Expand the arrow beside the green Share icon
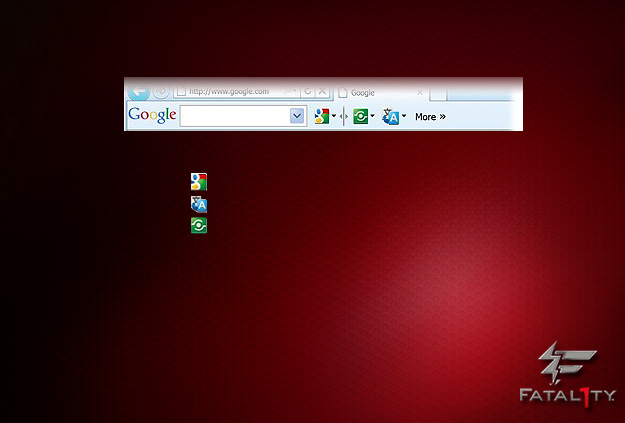The image size is (625, 423). click(373, 116)
